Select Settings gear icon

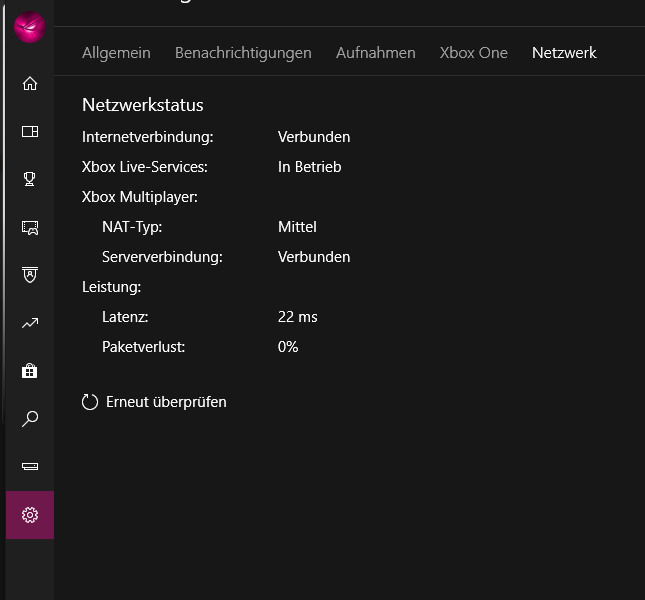click(30, 515)
